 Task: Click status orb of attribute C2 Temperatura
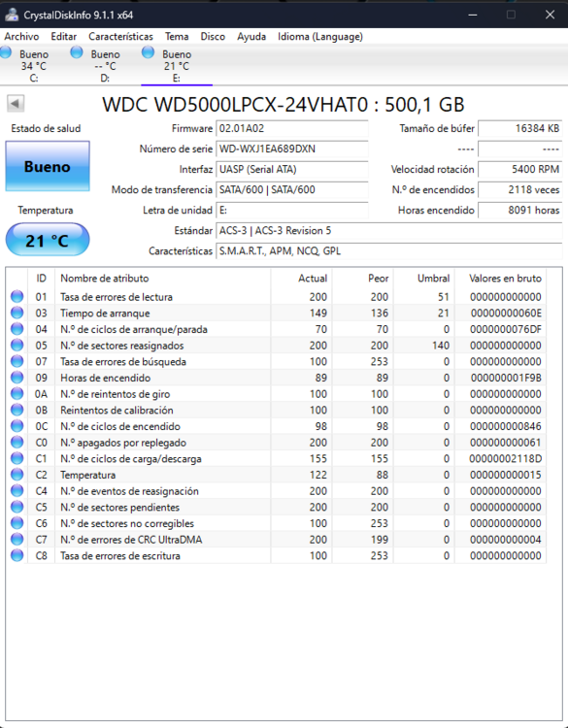[x=17, y=475]
